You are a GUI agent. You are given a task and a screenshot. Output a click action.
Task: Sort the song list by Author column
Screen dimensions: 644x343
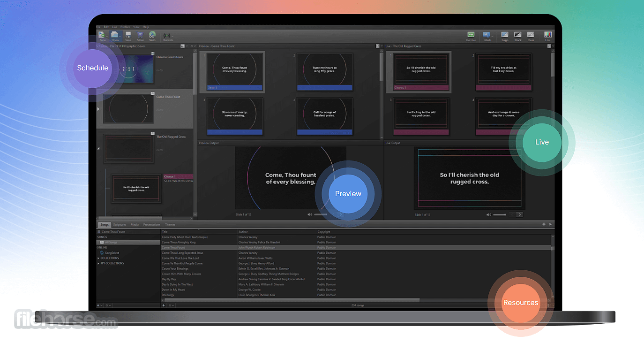pos(277,232)
